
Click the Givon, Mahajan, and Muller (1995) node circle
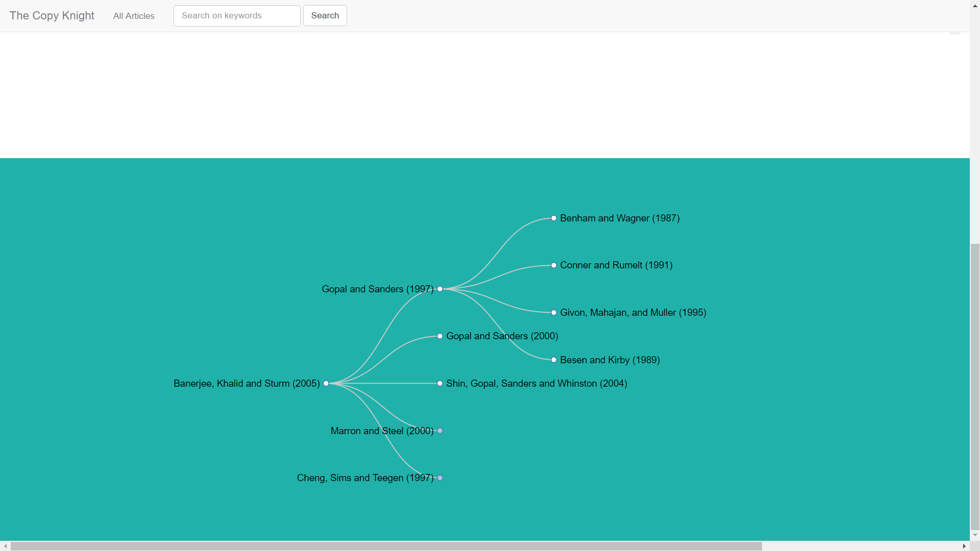tap(554, 312)
